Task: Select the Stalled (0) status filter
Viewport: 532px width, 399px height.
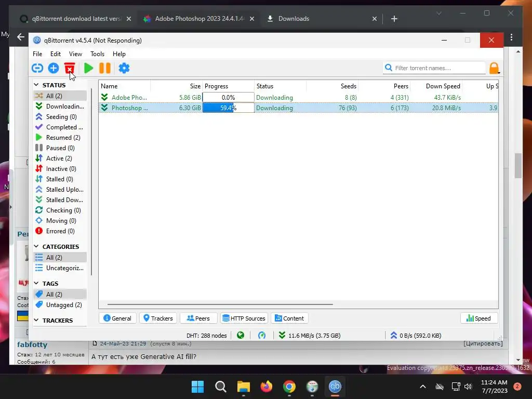Action: (x=60, y=179)
